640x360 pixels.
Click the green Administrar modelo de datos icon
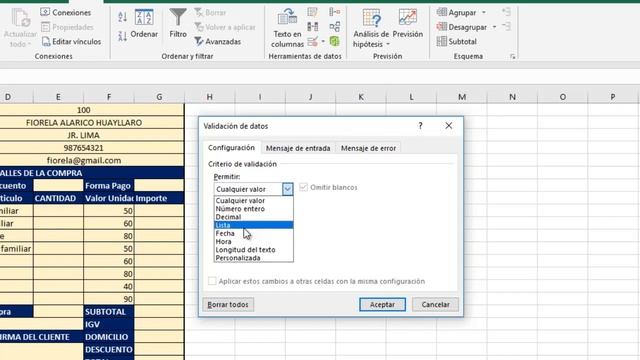click(x=335, y=41)
